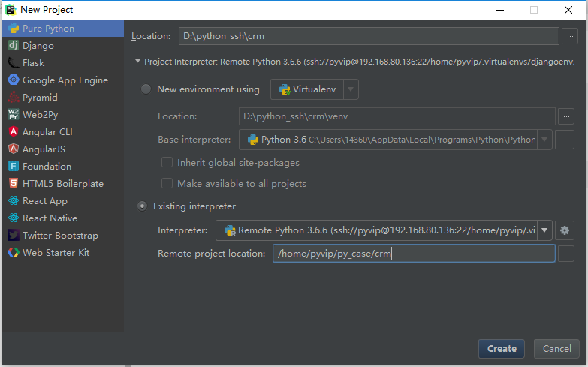
Task: Select Pure Python list item
Action: 63,28
